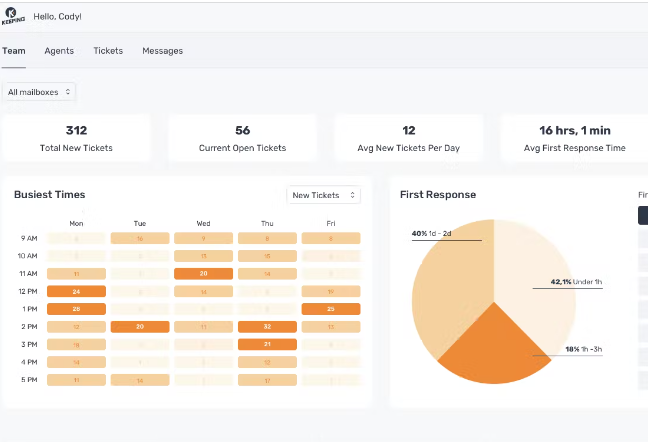Viewport: 648px width, 442px height.
Task: Click the '42,1% Under 1h' pie label
Action: point(576,282)
